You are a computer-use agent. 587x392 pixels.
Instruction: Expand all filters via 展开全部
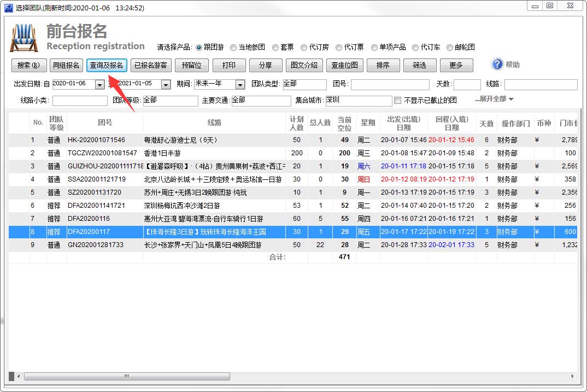tap(494, 99)
